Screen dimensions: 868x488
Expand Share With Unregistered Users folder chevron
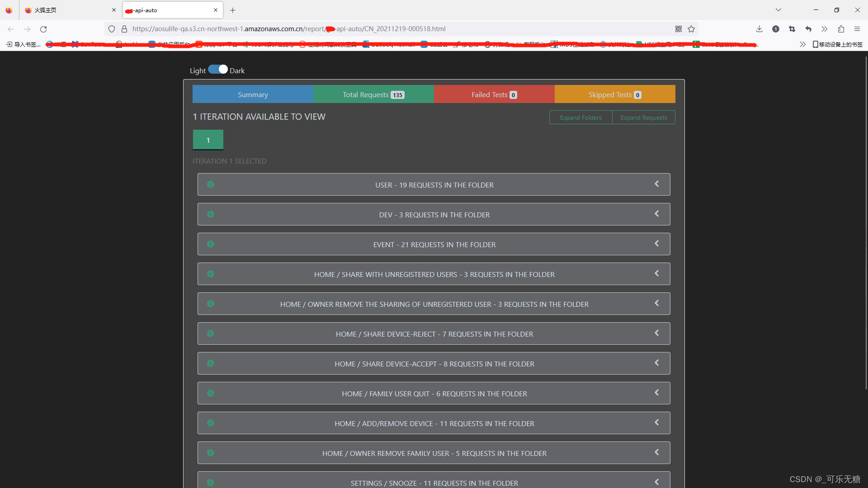pos(657,273)
